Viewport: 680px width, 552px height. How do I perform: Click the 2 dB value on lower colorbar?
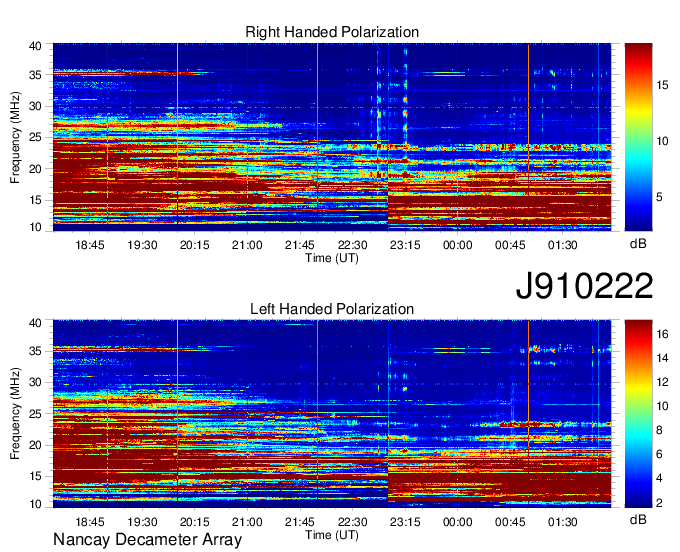point(659,503)
